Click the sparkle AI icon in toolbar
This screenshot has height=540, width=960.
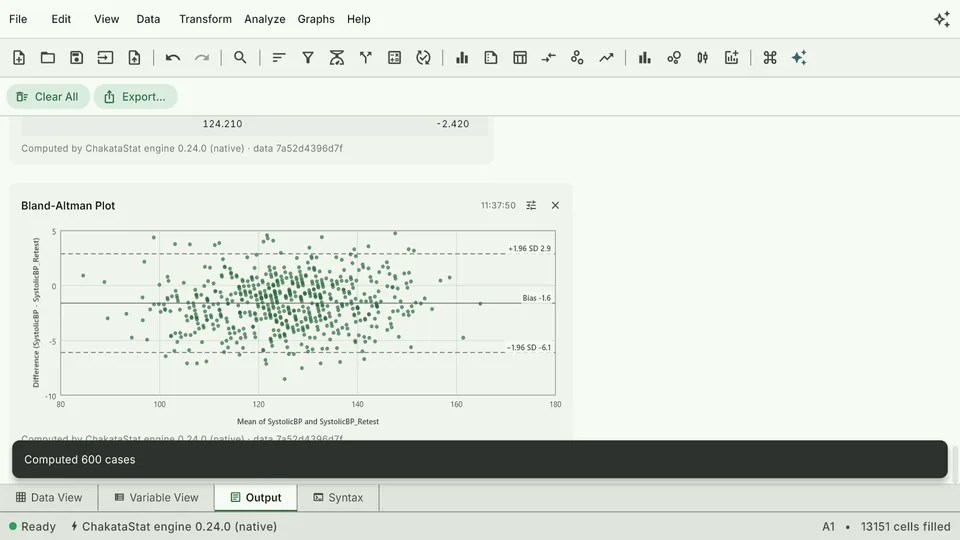(799, 58)
